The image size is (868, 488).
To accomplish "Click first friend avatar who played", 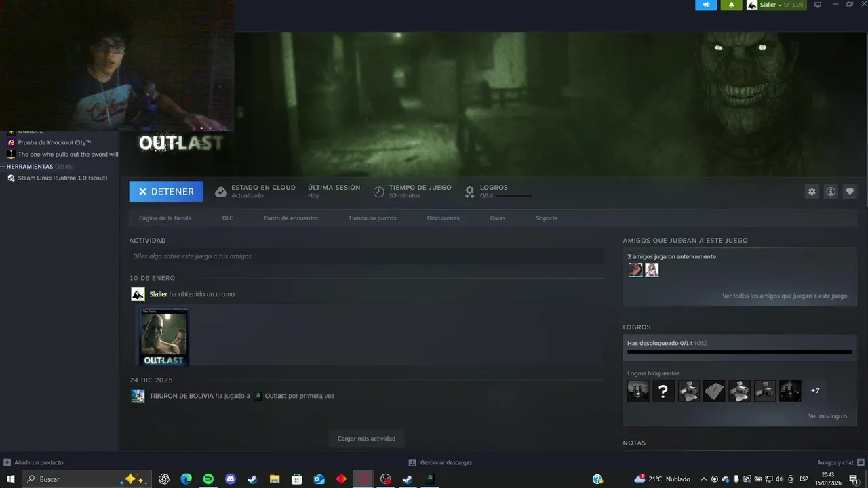I will click(x=635, y=270).
